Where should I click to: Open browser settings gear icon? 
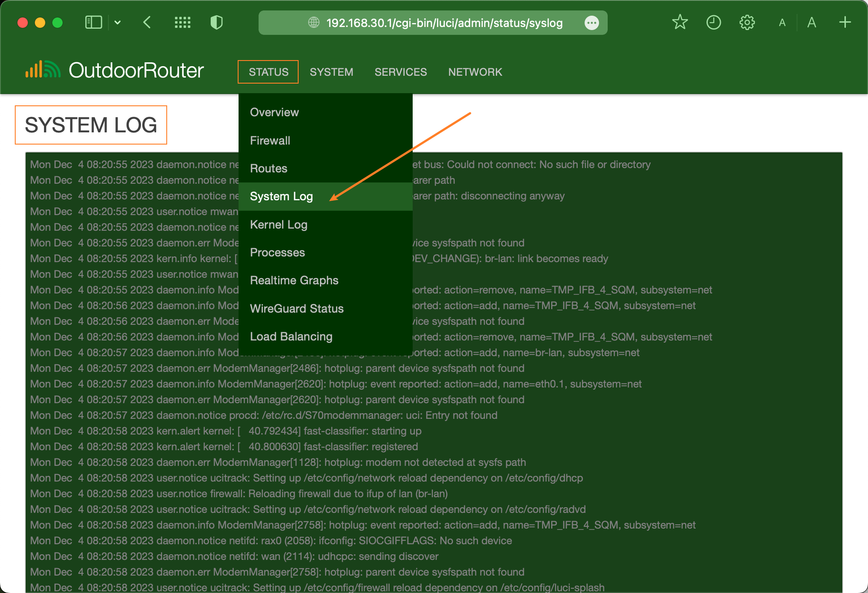tap(747, 22)
